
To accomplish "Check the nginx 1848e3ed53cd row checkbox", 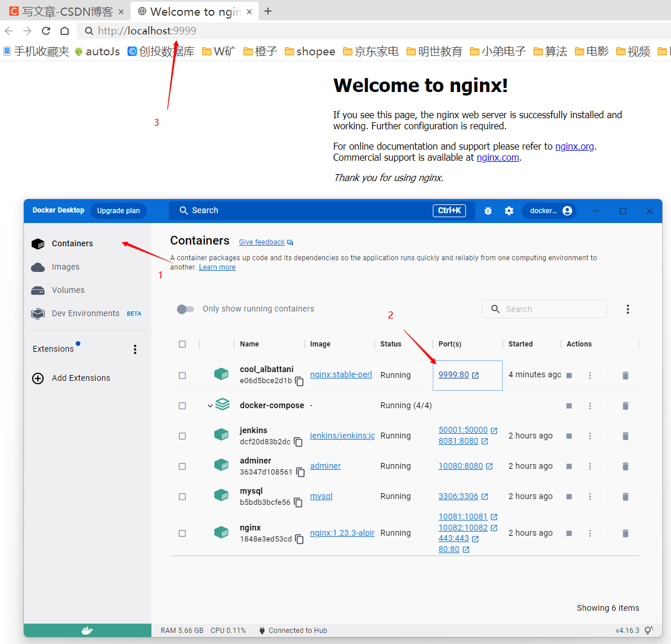I will click(x=182, y=533).
